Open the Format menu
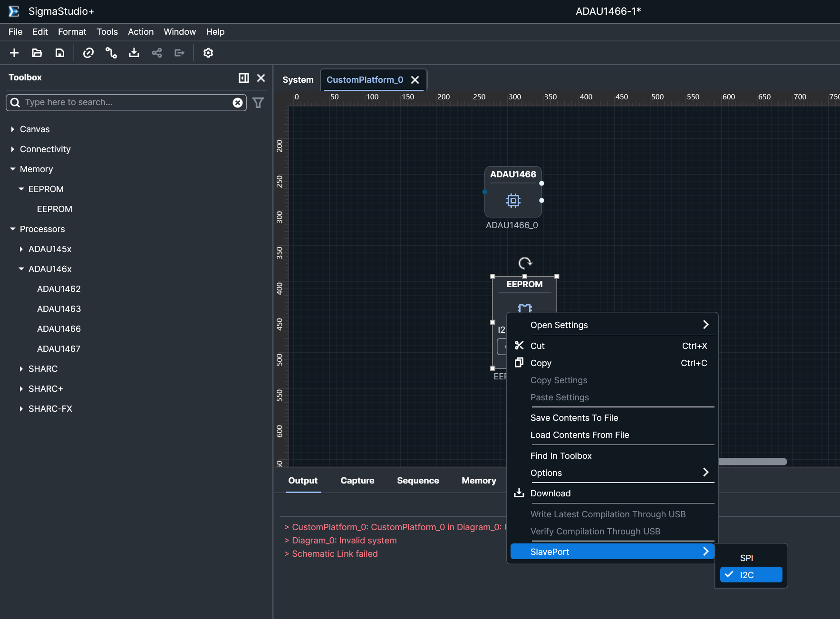 click(72, 32)
